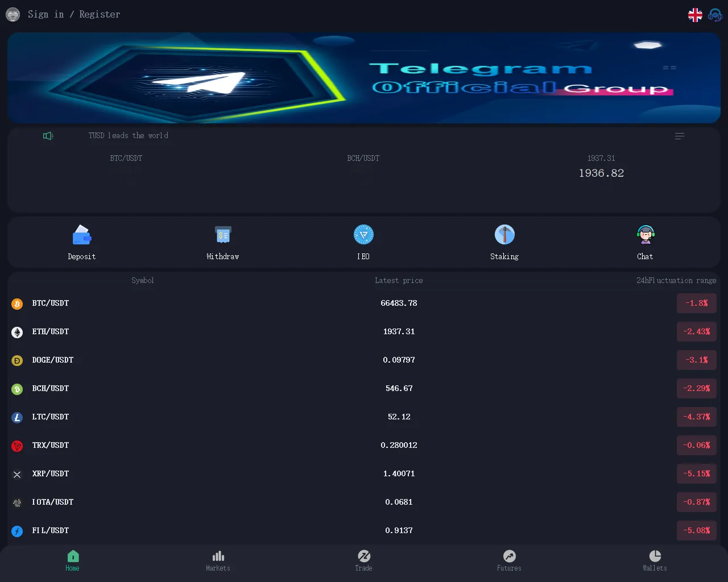Click the Dogecoin coin icon

point(17,361)
